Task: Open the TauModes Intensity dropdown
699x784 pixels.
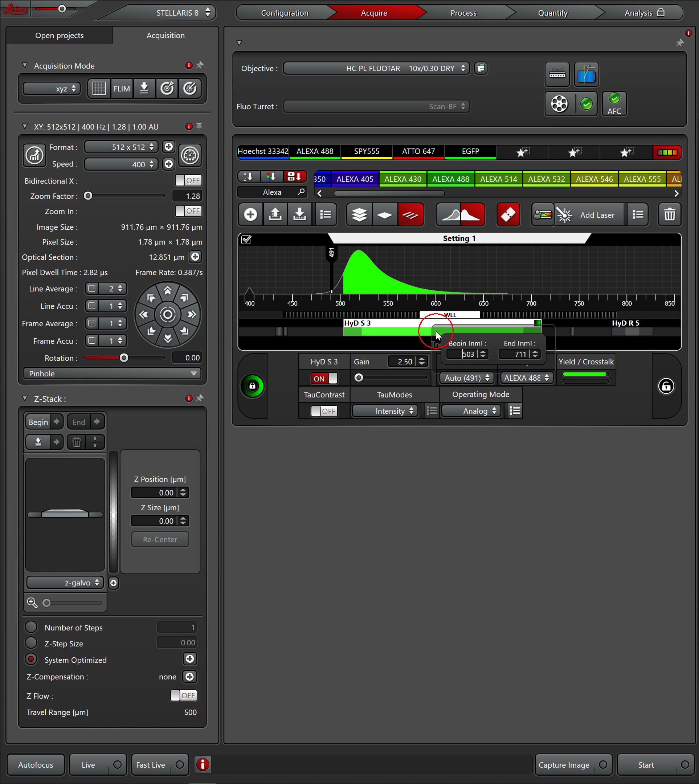Action: pyautogui.click(x=385, y=411)
